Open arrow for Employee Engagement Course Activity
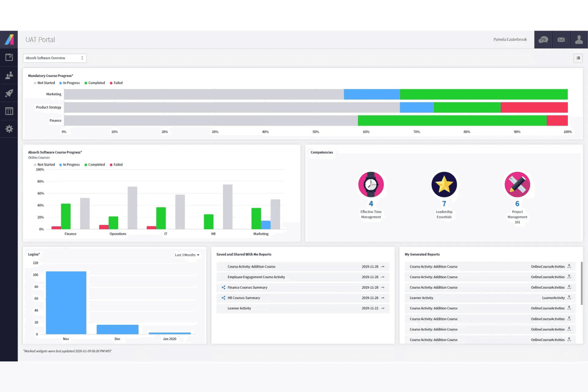Viewport: 588px width, 392px height. coord(383,277)
